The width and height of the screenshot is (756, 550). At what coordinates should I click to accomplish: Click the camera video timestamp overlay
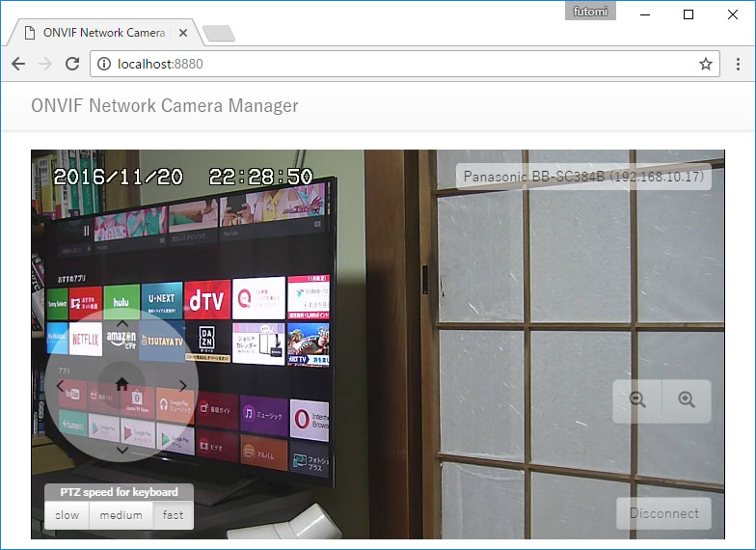(183, 177)
